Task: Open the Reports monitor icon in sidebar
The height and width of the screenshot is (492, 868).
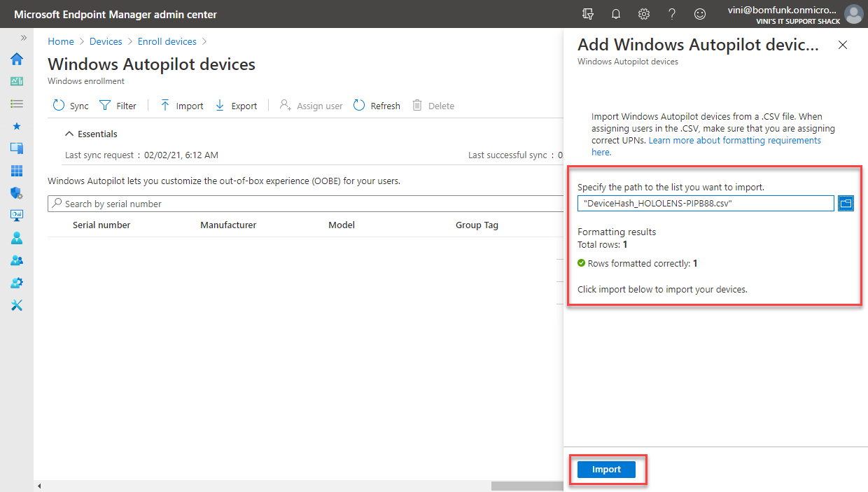Action: [x=17, y=216]
